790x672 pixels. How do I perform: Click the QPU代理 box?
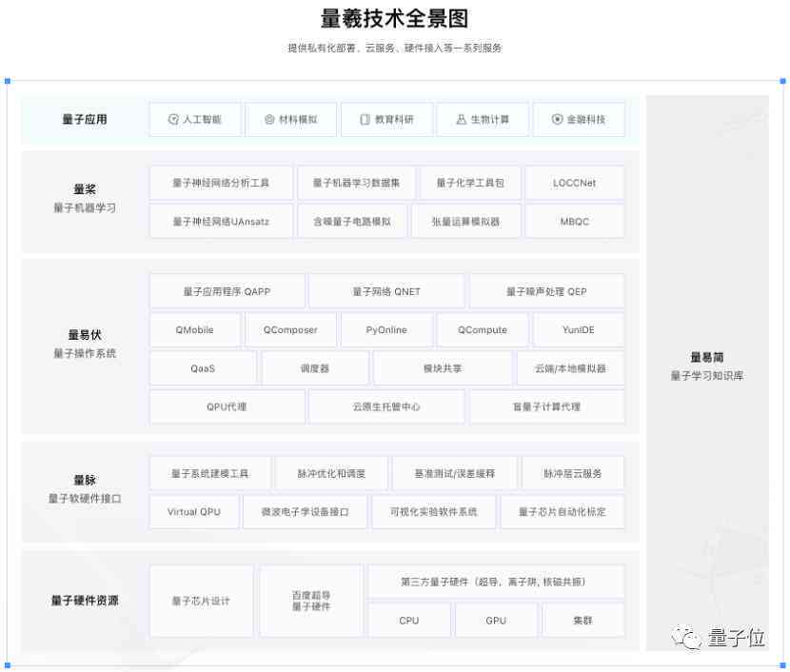point(227,406)
